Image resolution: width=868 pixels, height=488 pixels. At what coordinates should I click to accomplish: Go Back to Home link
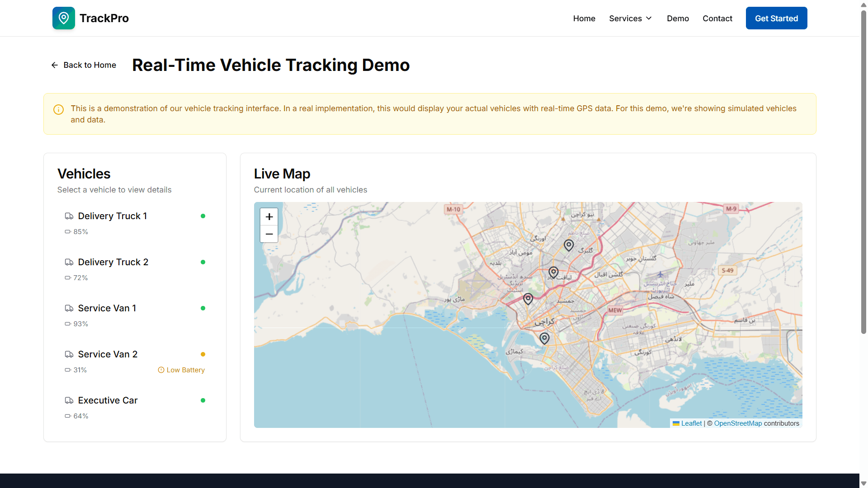84,65
